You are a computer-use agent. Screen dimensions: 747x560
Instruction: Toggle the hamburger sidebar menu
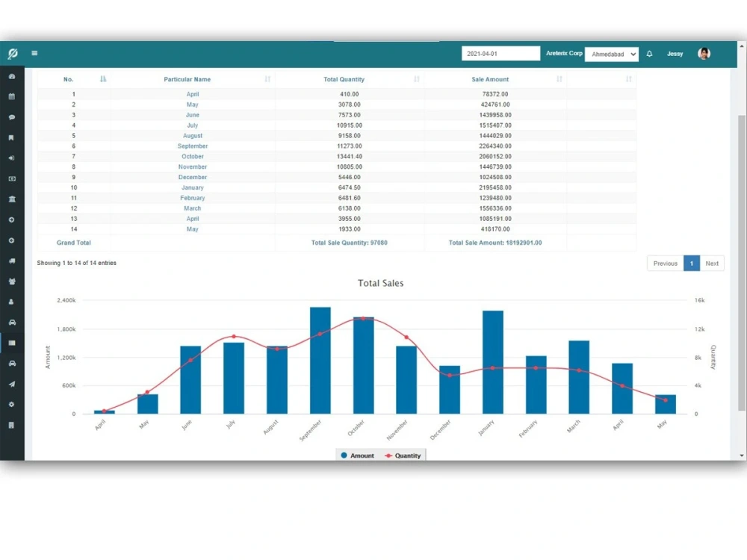34,53
